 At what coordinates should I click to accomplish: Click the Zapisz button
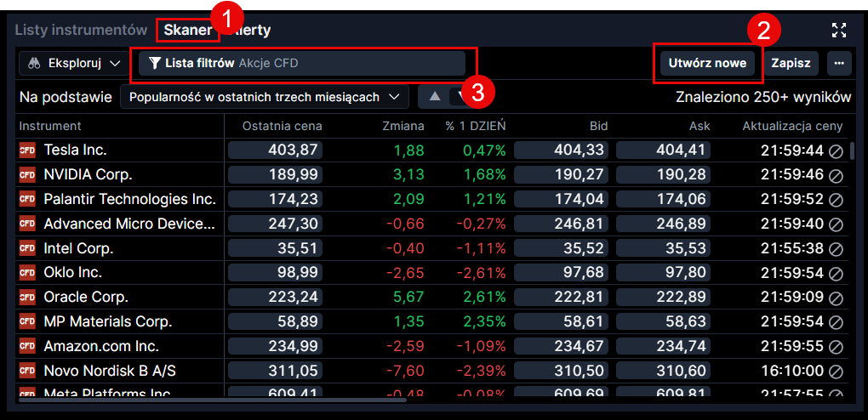[x=791, y=63]
